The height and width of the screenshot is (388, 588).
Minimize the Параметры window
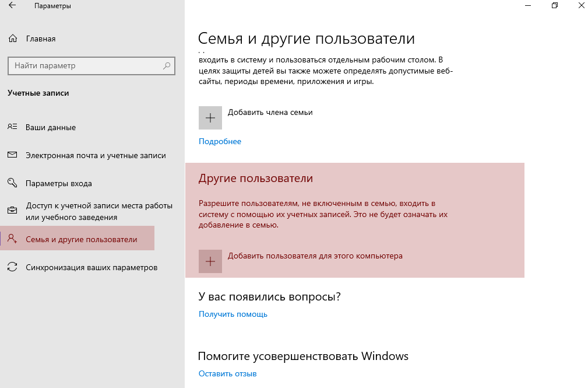click(527, 6)
